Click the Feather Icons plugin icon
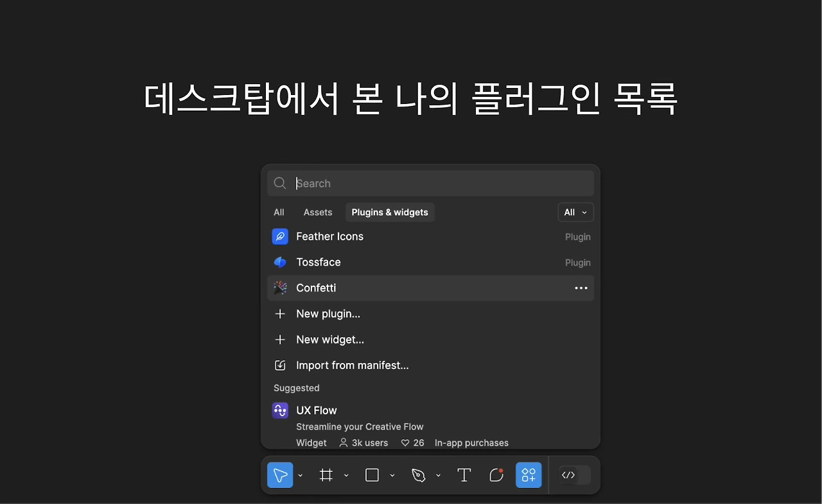This screenshot has height=504, width=822. pyautogui.click(x=280, y=236)
